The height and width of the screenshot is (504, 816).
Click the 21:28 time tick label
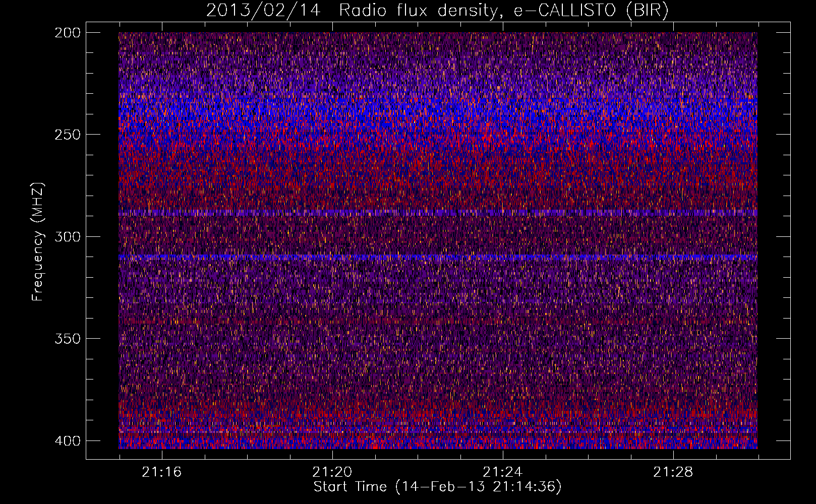pos(673,472)
